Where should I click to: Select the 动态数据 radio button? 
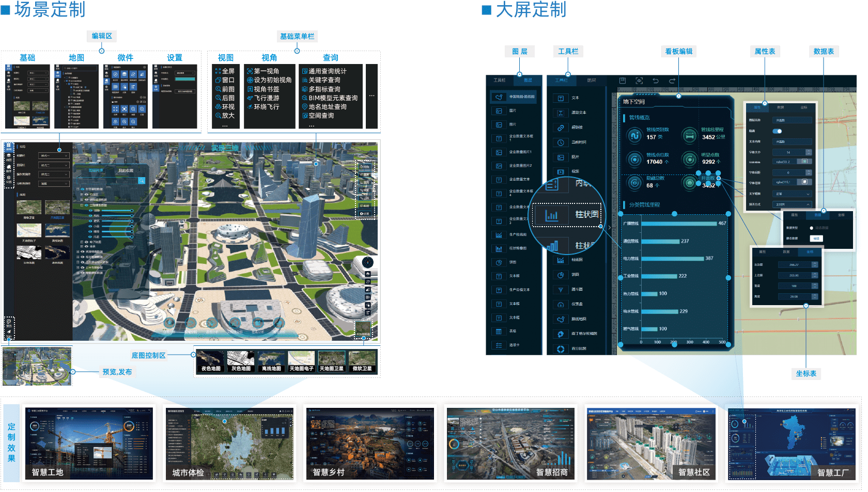811,228
